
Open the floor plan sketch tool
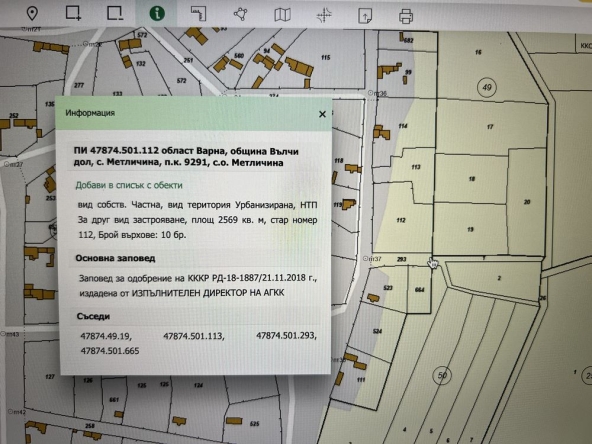(198, 14)
